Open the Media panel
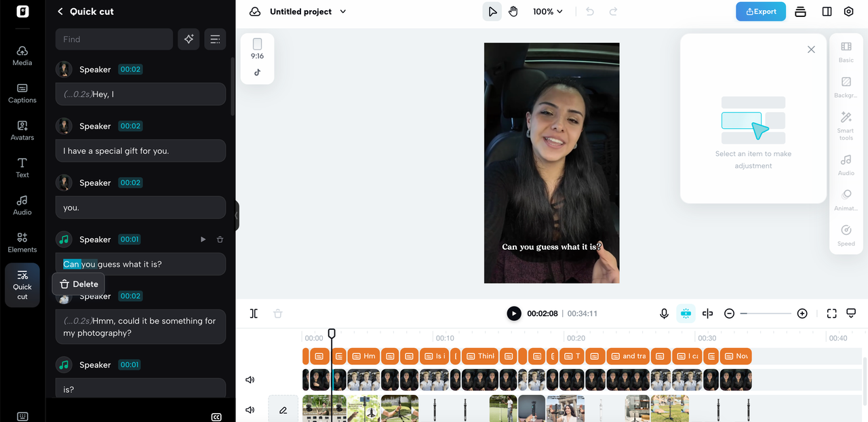The width and height of the screenshot is (868, 422). [x=22, y=55]
